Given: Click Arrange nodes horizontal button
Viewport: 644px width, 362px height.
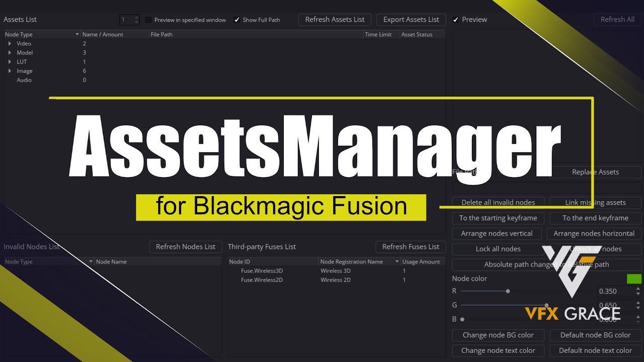Looking at the screenshot, I should coord(594,234).
